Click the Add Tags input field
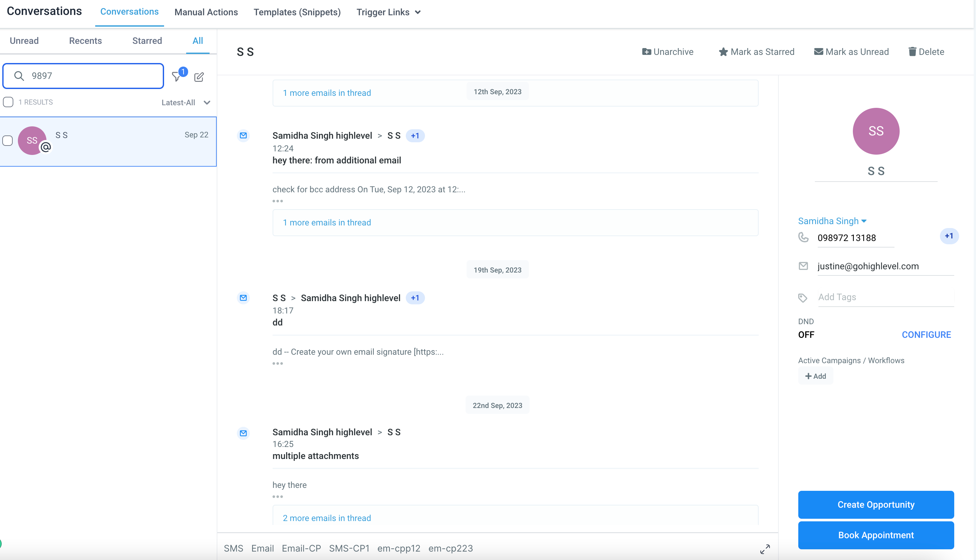976x560 pixels. coord(885,297)
